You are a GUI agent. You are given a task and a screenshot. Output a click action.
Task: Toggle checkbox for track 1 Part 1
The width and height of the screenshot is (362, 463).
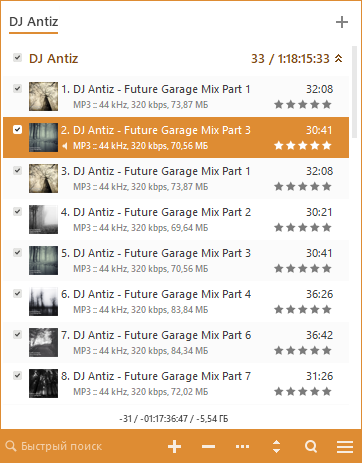17,89
